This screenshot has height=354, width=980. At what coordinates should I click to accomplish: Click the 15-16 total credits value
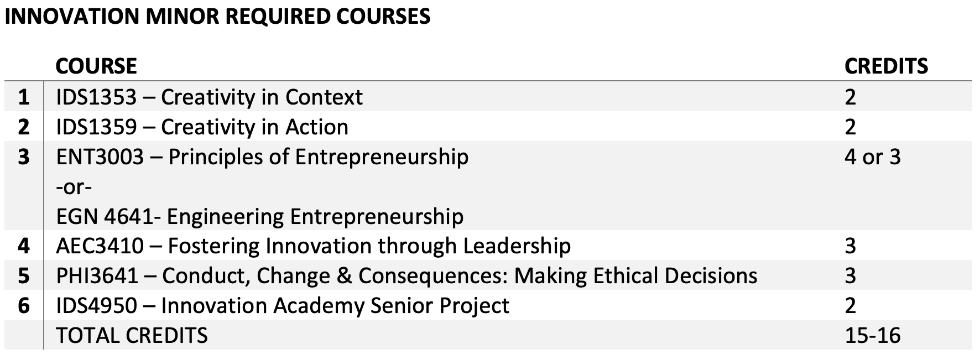click(x=872, y=336)
